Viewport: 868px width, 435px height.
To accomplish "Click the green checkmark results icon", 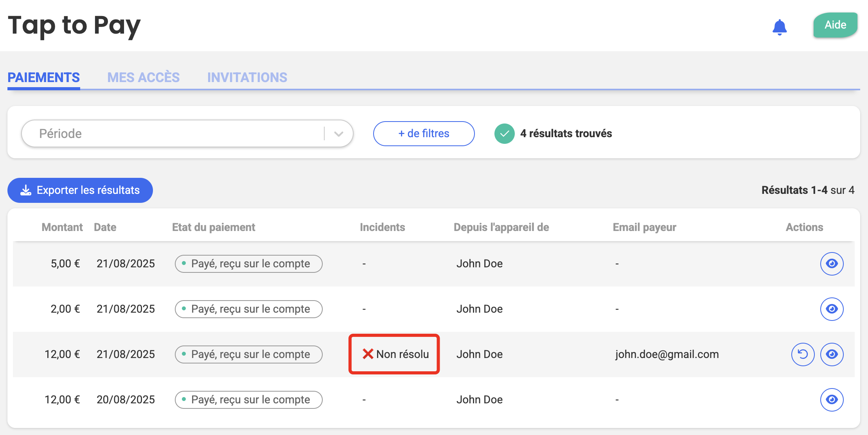I will 504,134.
